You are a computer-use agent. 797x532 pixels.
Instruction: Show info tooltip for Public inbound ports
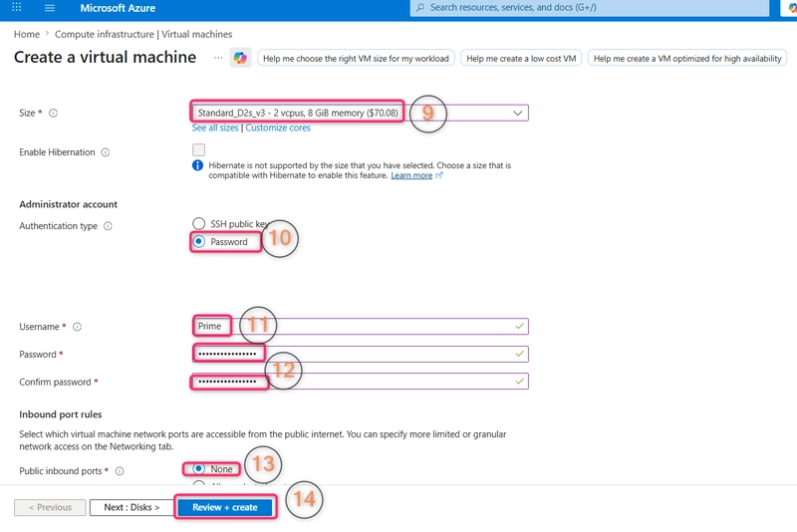tap(120, 471)
